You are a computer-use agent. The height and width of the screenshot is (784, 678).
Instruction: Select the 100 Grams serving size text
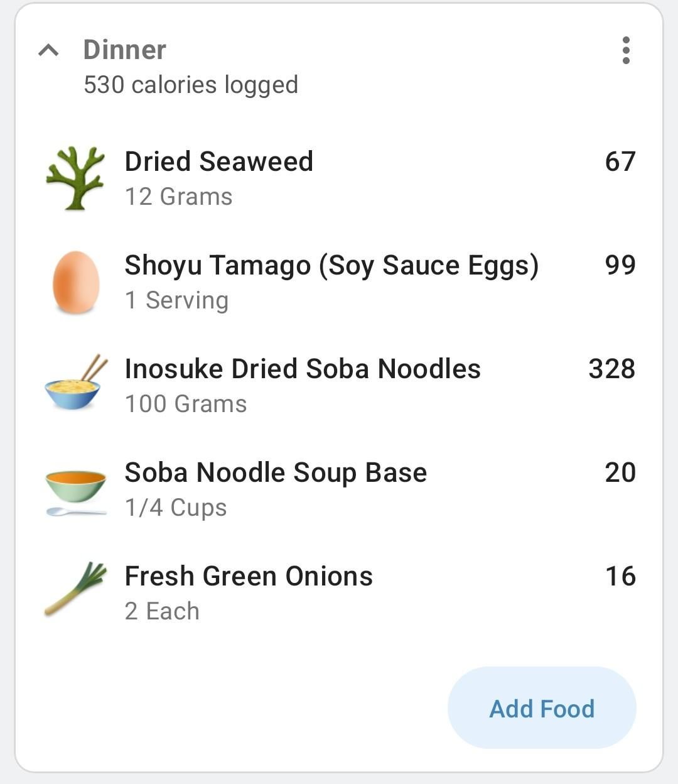pos(186,404)
